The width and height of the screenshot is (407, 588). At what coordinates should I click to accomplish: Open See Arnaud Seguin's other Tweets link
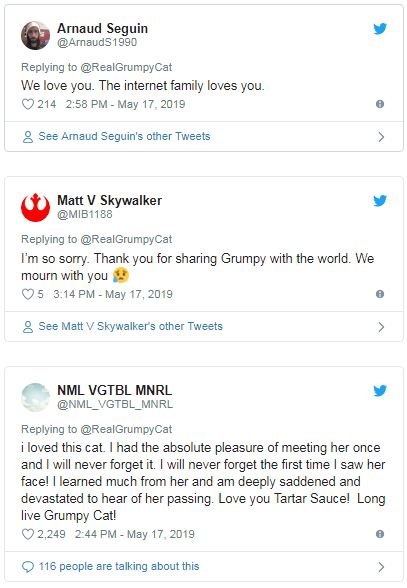click(x=124, y=136)
